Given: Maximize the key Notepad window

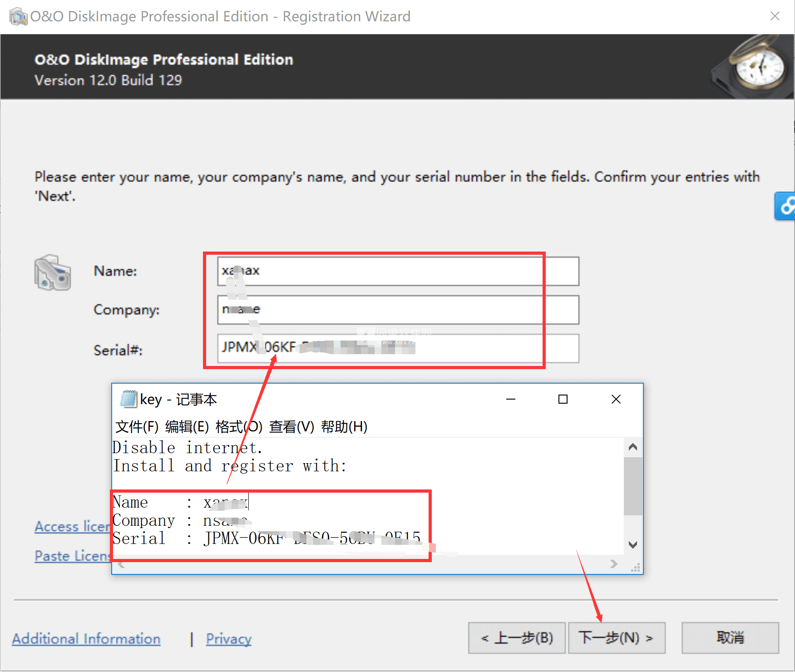Looking at the screenshot, I should click(563, 399).
